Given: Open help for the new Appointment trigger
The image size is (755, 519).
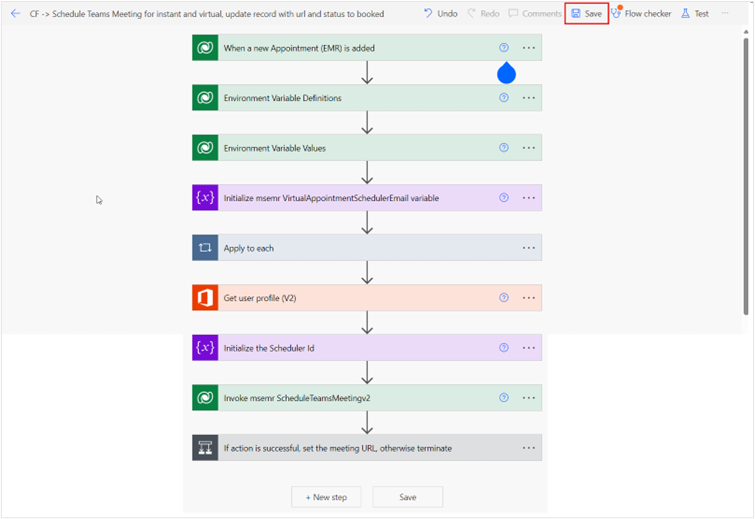Looking at the screenshot, I should pyautogui.click(x=504, y=48).
